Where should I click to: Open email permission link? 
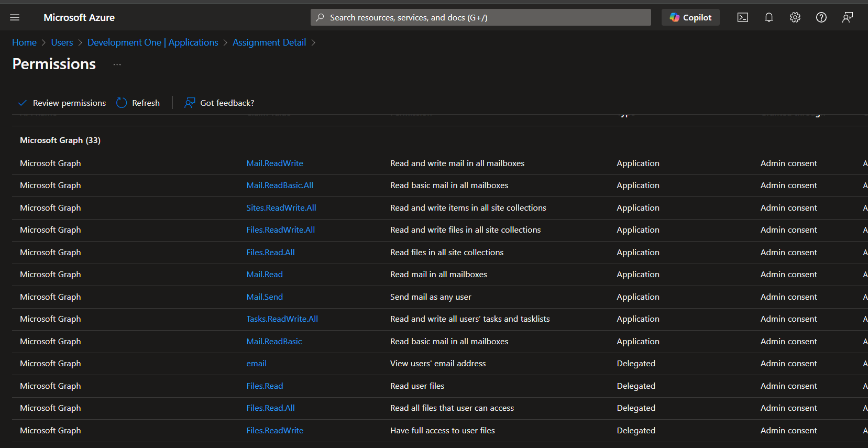point(256,364)
